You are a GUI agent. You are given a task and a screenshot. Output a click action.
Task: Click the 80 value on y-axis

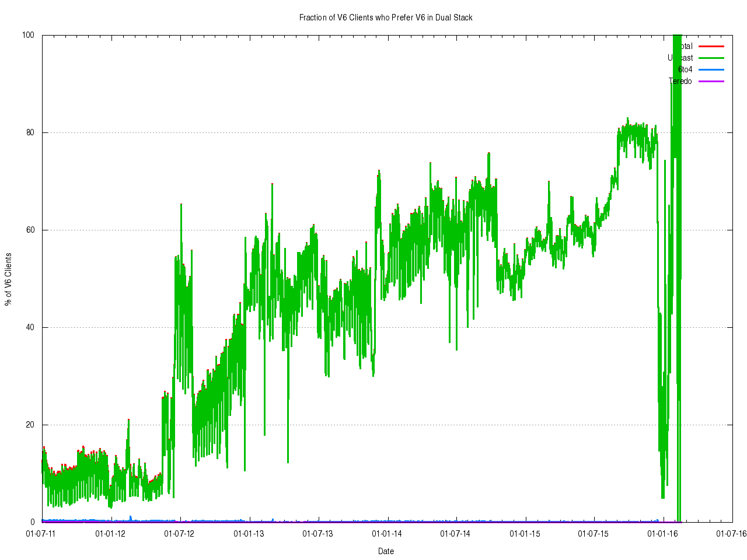30,132
